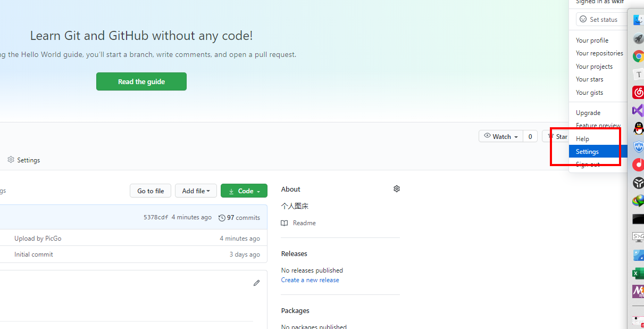Open the Readme link under About

click(304, 223)
